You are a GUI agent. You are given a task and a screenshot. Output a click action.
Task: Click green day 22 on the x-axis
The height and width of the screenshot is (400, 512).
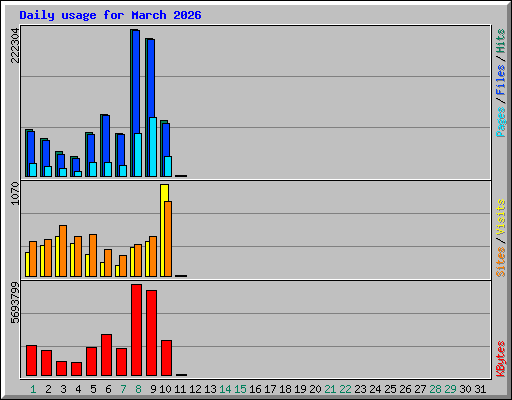(x=345, y=389)
